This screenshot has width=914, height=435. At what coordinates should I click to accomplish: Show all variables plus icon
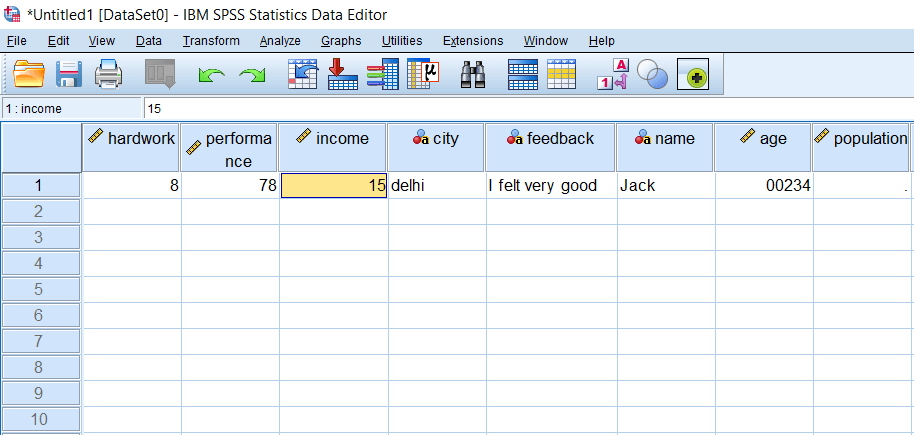693,75
